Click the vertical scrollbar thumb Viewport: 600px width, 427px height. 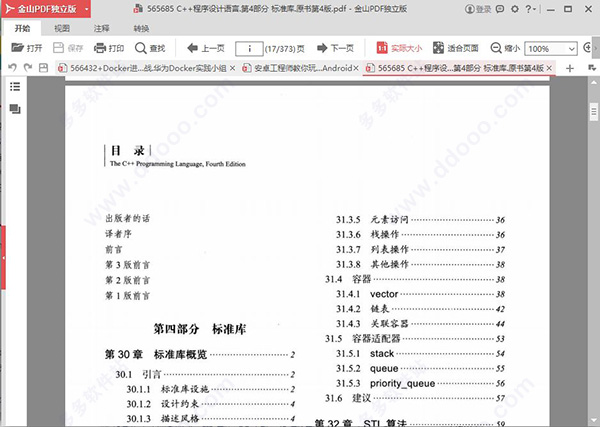(593, 112)
